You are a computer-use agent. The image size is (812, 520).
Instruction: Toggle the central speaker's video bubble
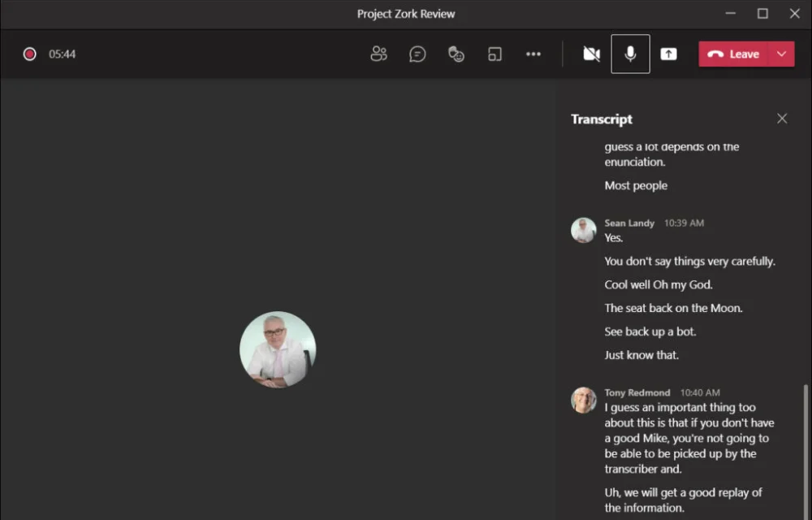click(278, 349)
